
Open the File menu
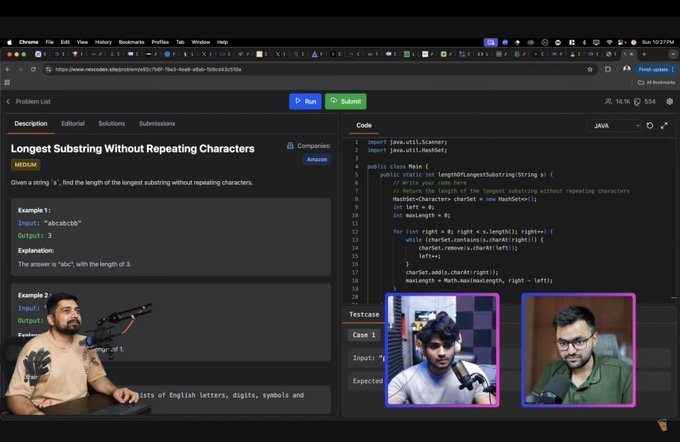tap(49, 42)
